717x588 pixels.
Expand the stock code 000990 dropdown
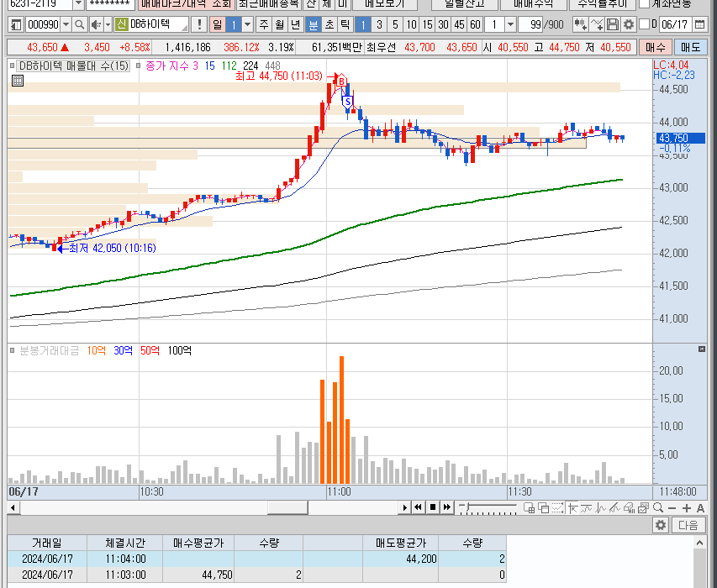[x=66, y=24]
